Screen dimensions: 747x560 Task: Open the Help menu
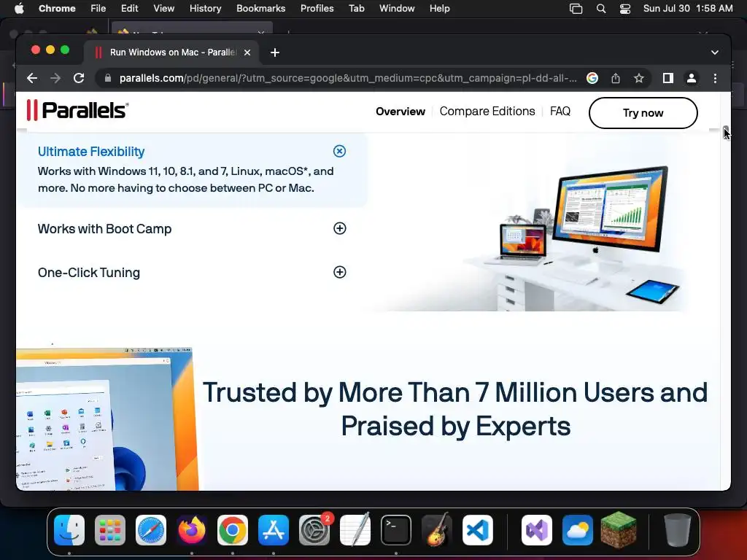pos(439,9)
